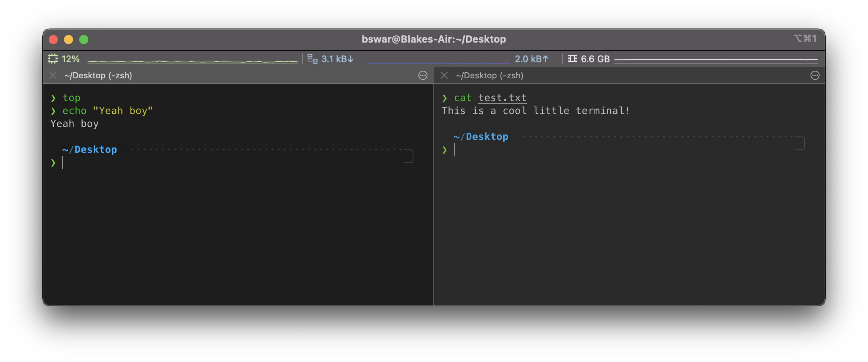Click the memory icon beside 6.6 GB
Viewport: 868px width, 362px height.
coord(572,59)
